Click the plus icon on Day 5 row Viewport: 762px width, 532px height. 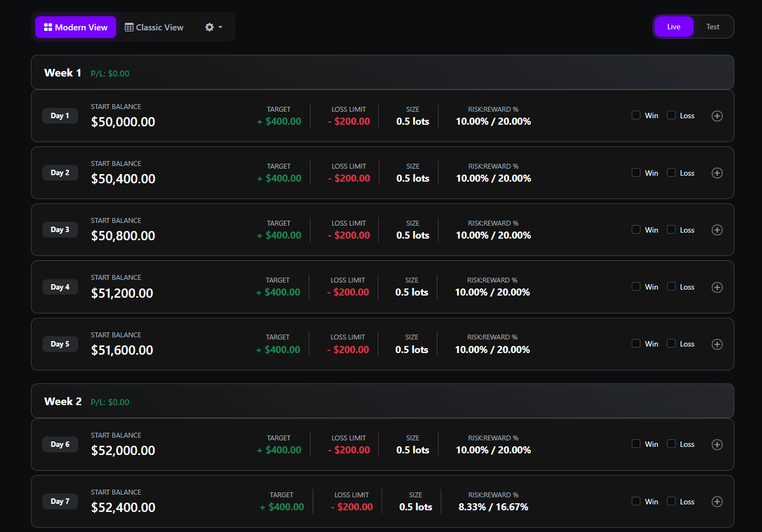click(717, 344)
